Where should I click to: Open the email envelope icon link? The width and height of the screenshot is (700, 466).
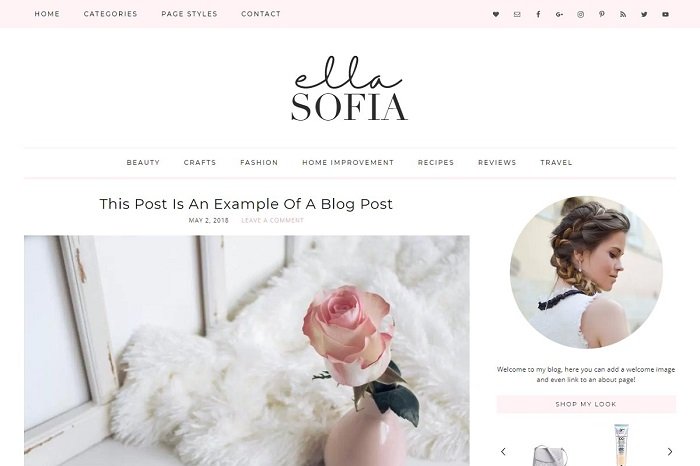click(x=517, y=14)
